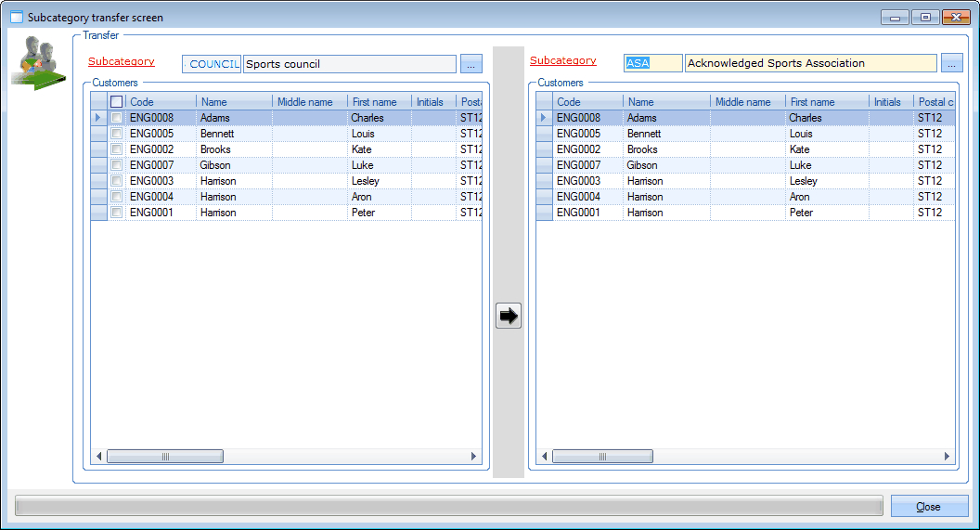Click scroll left arrow in right customers list
Viewport: 980px width, 530px height.
pyautogui.click(x=545, y=457)
